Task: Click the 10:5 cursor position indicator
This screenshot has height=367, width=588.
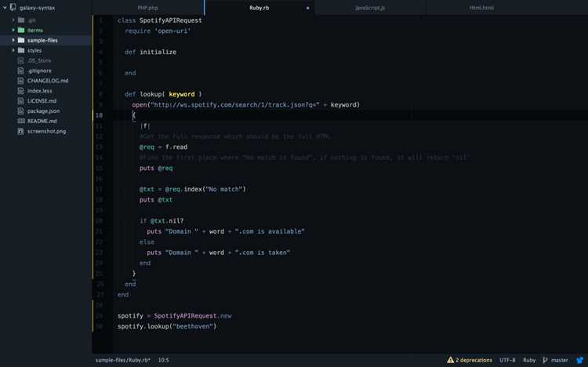Action: 163,360
